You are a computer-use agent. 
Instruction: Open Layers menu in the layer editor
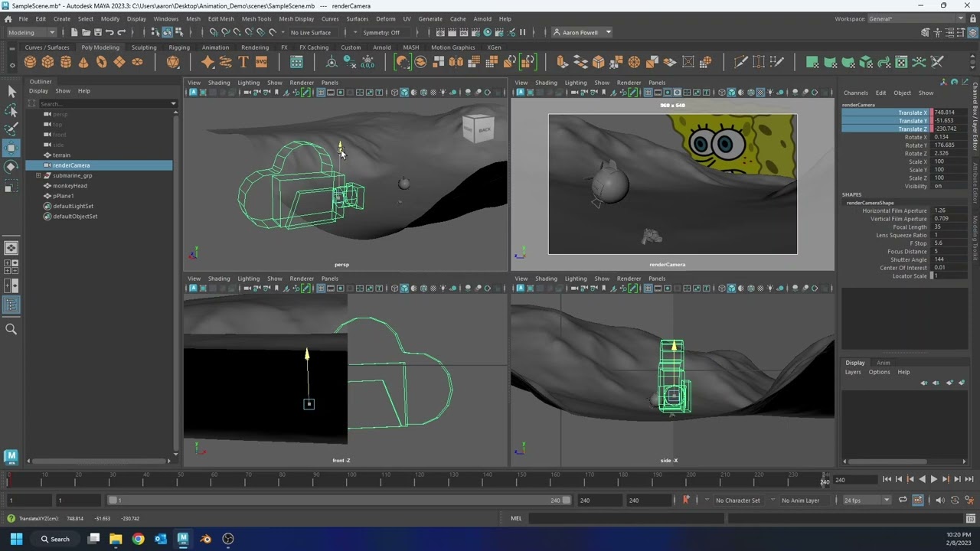tap(853, 372)
